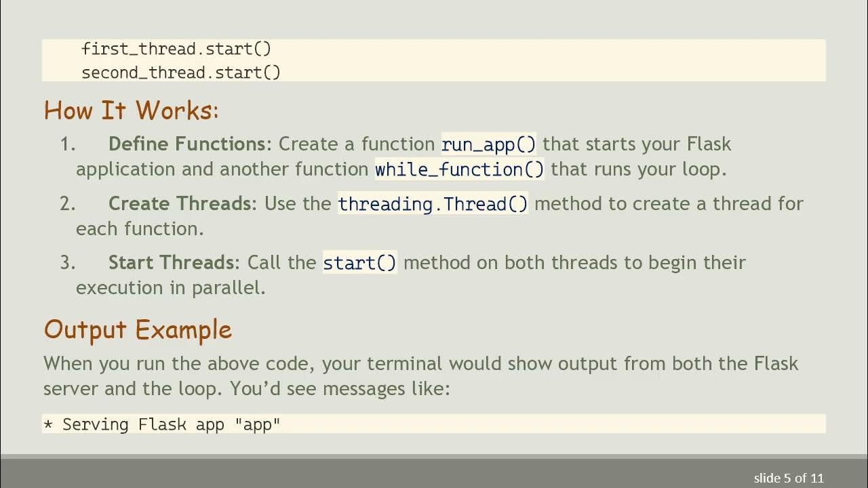Click the bold "Create Threads" text
Viewport: 868px width, 488px height.
coord(180,203)
